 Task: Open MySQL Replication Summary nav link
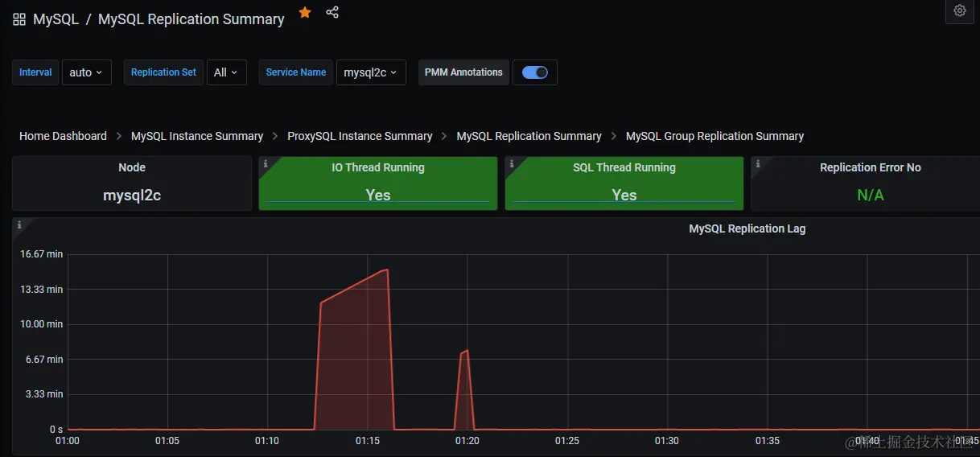529,136
